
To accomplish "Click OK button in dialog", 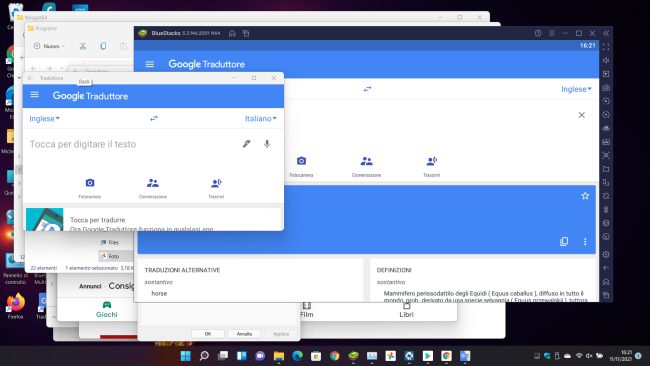I will click(x=208, y=334).
